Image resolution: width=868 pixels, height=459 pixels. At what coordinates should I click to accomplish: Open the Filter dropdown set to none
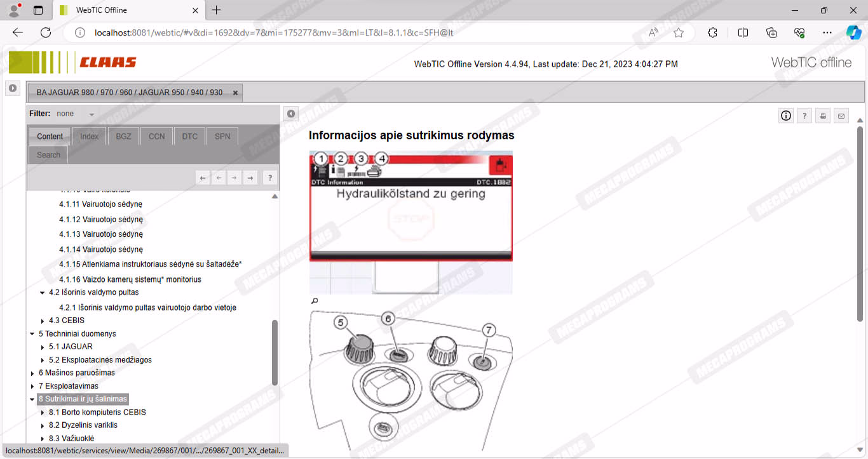pyautogui.click(x=92, y=114)
